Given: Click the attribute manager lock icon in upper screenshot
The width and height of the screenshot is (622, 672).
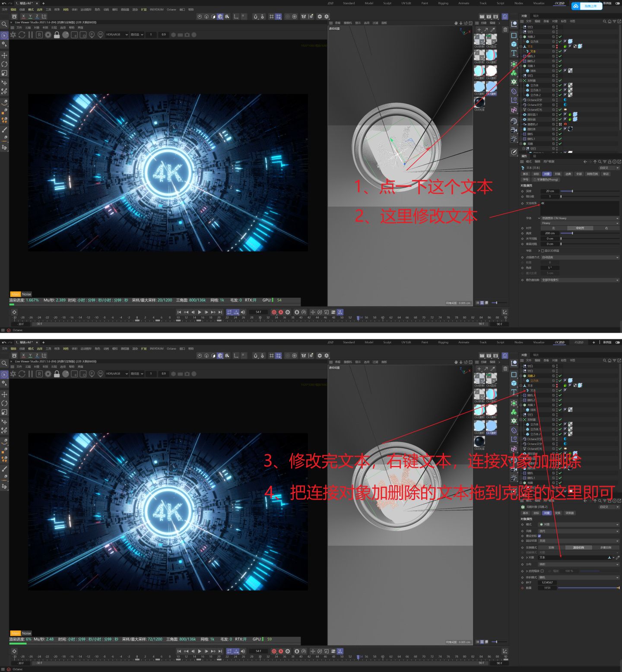Looking at the screenshot, I should (x=609, y=162).
